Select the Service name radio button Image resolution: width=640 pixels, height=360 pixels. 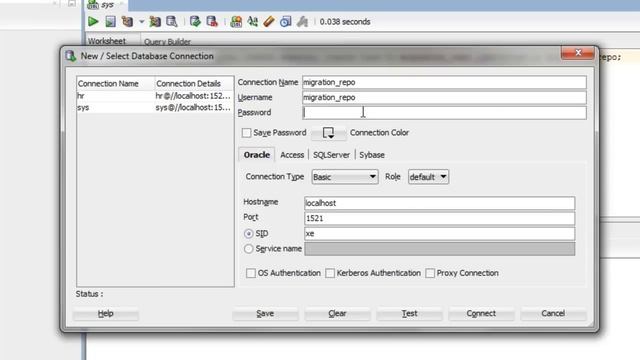pos(249,249)
